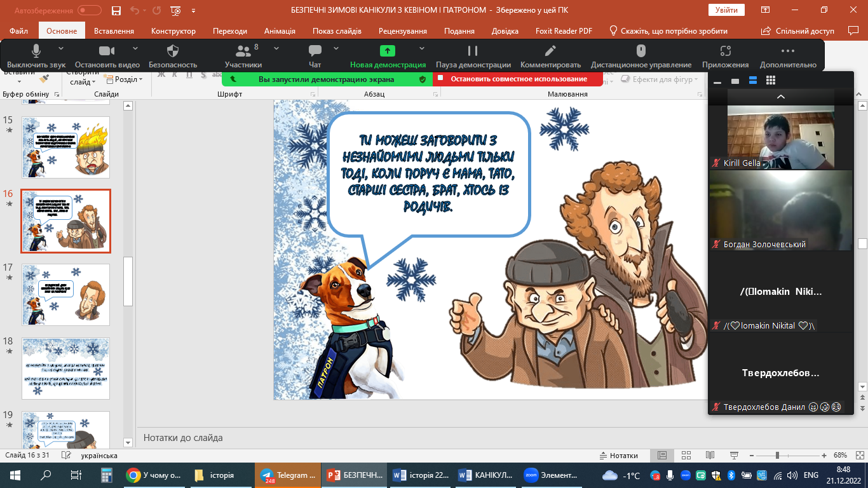Stop video camera in Zoom

(x=107, y=51)
